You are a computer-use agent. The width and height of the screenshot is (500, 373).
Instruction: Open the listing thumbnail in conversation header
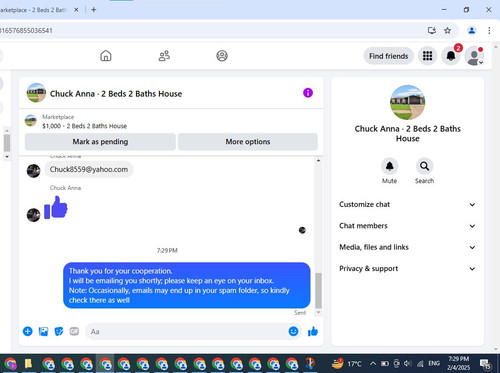pyautogui.click(x=36, y=93)
